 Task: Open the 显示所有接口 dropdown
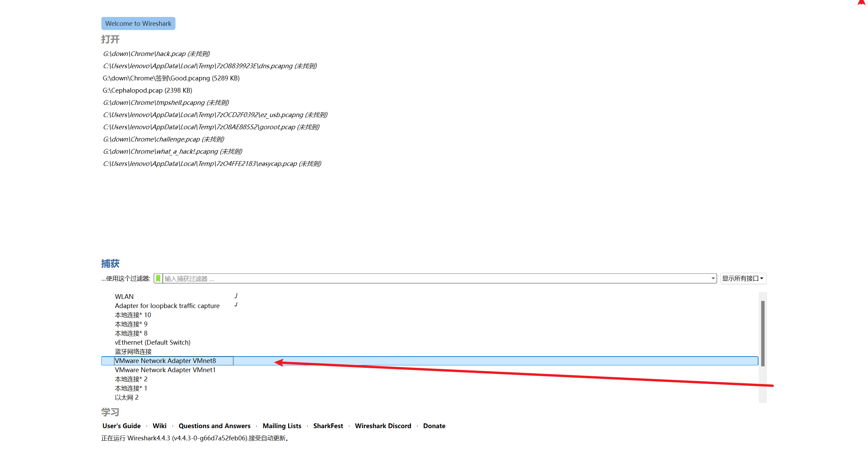(x=743, y=279)
